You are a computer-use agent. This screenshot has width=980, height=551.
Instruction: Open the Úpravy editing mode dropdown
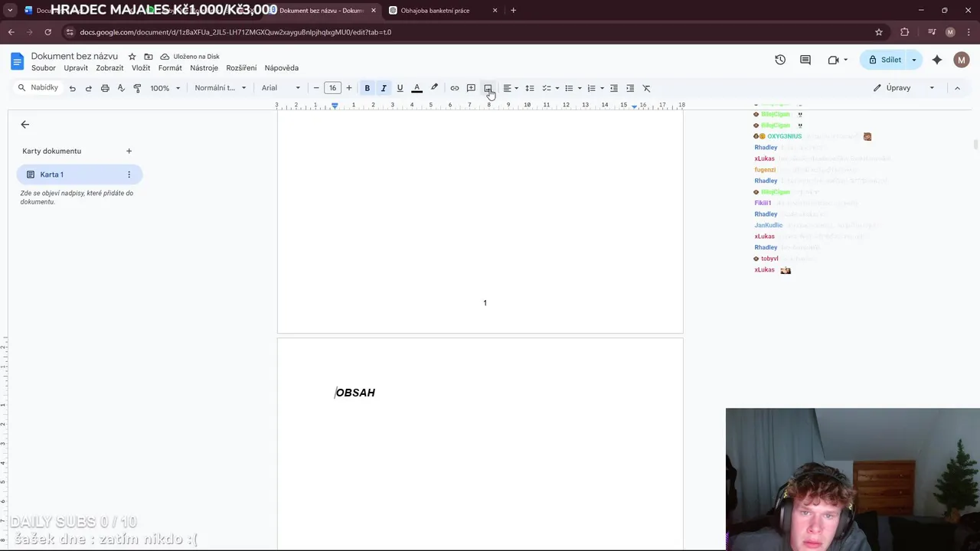coord(904,88)
